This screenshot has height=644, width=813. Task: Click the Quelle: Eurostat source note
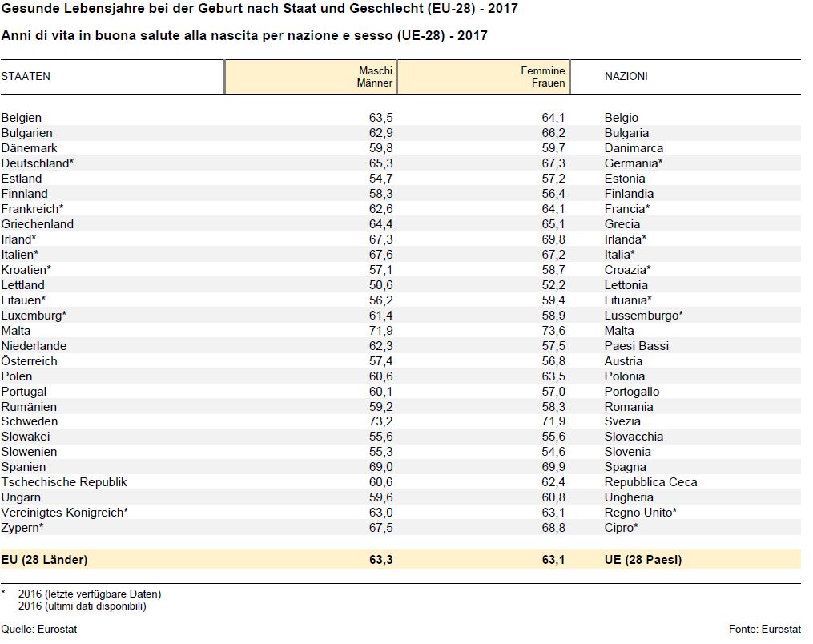click(x=39, y=630)
